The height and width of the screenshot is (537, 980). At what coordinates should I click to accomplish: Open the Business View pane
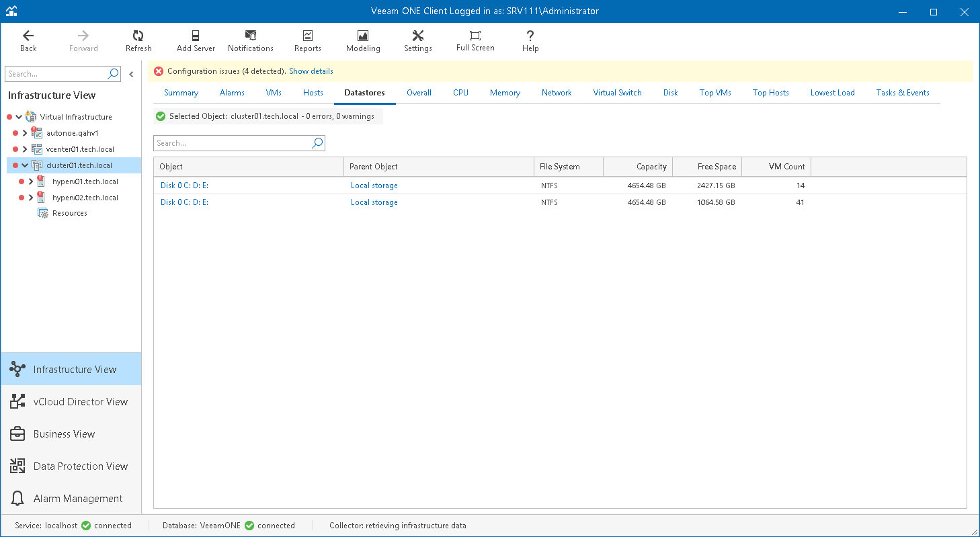point(71,433)
